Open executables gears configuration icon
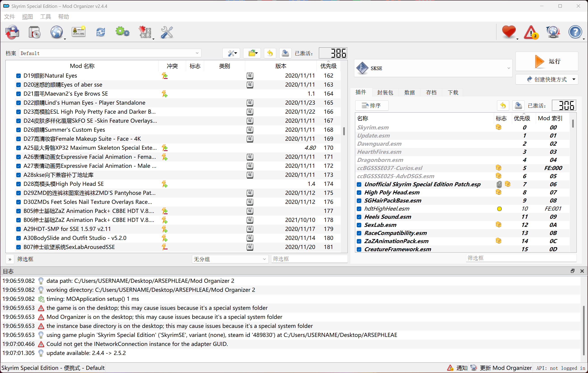The width and height of the screenshot is (588, 373). coord(122,32)
